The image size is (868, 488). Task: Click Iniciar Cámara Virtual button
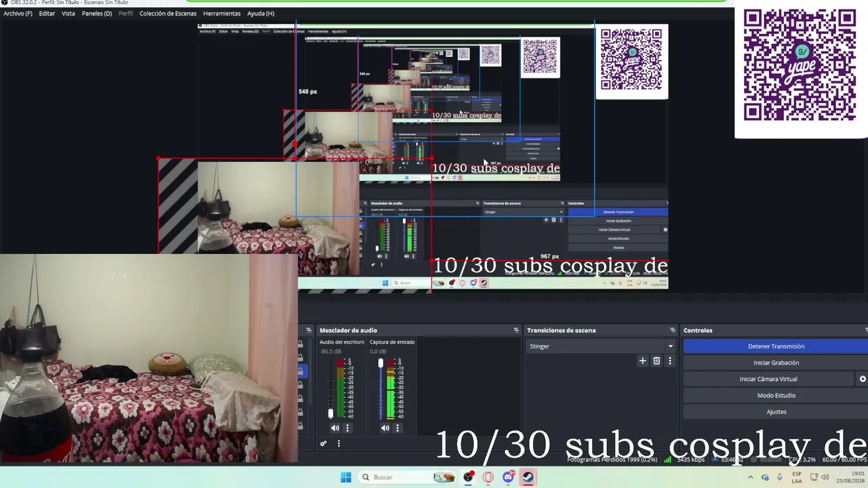click(x=768, y=379)
